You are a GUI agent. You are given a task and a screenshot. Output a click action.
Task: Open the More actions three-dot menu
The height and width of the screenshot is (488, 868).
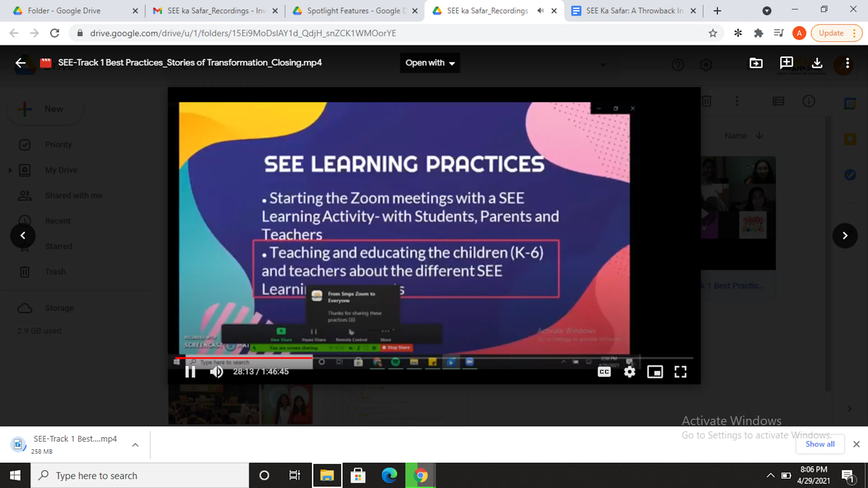tap(847, 63)
